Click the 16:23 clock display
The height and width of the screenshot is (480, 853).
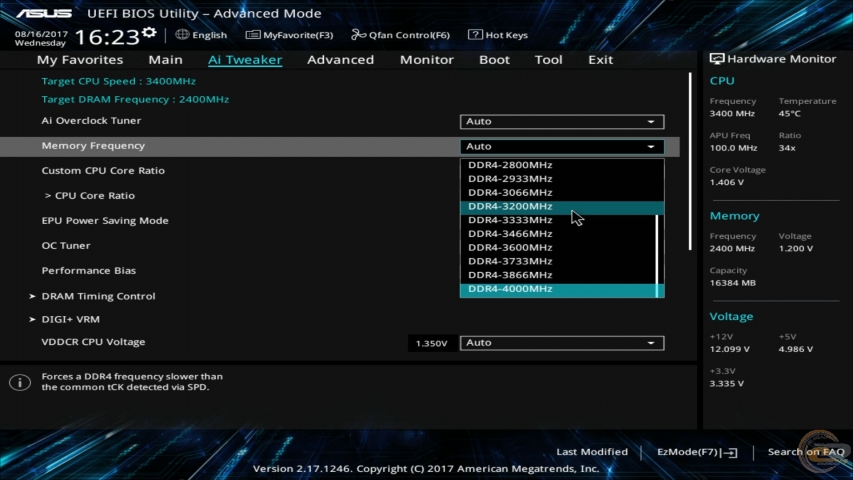(107, 37)
